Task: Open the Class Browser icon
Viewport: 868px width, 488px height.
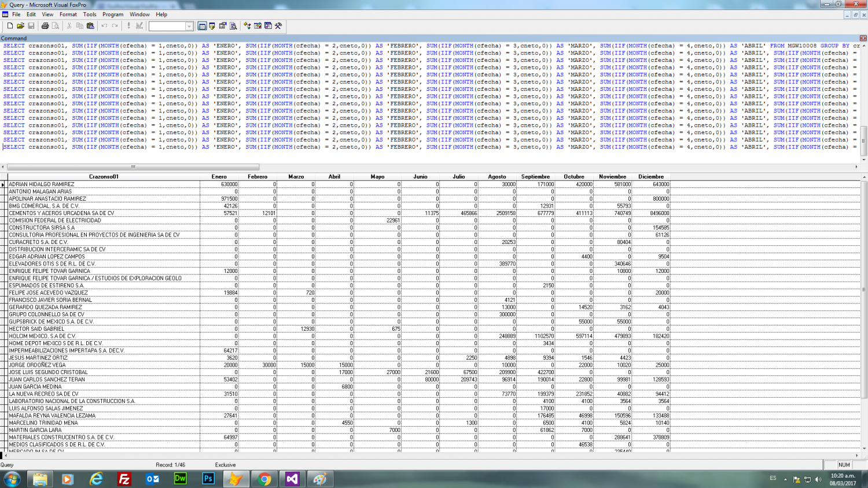Action: [247, 26]
